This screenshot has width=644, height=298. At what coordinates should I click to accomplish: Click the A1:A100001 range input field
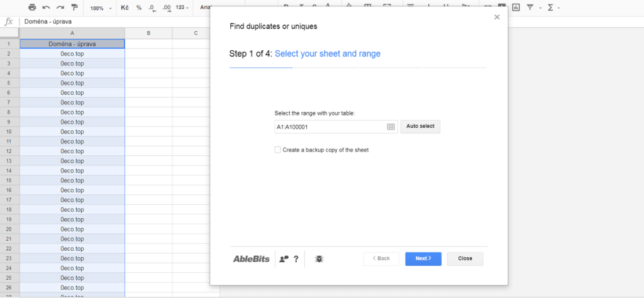330,127
